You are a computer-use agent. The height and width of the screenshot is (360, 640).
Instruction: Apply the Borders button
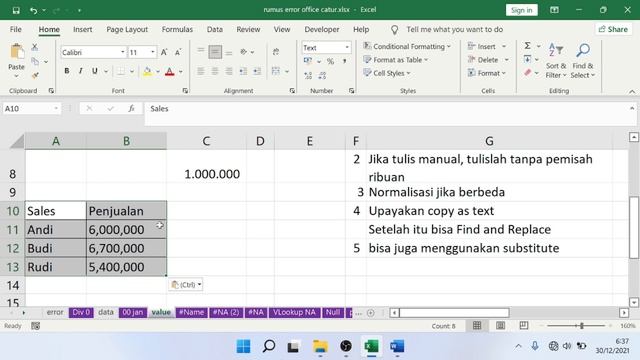121,71
